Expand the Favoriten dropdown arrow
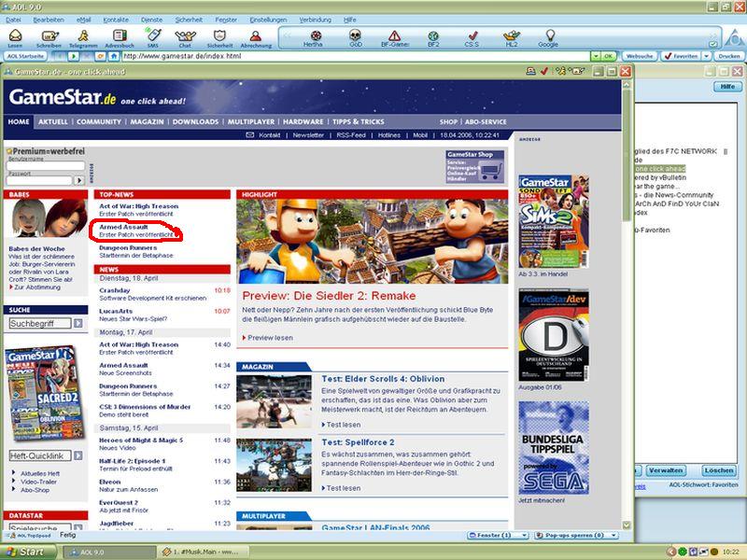 [707, 56]
